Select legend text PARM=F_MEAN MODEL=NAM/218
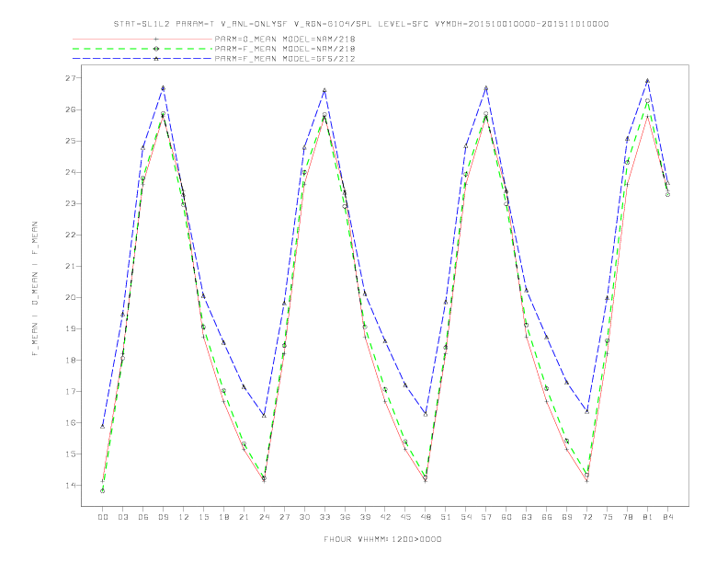The image size is (728, 563). [285, 49]
